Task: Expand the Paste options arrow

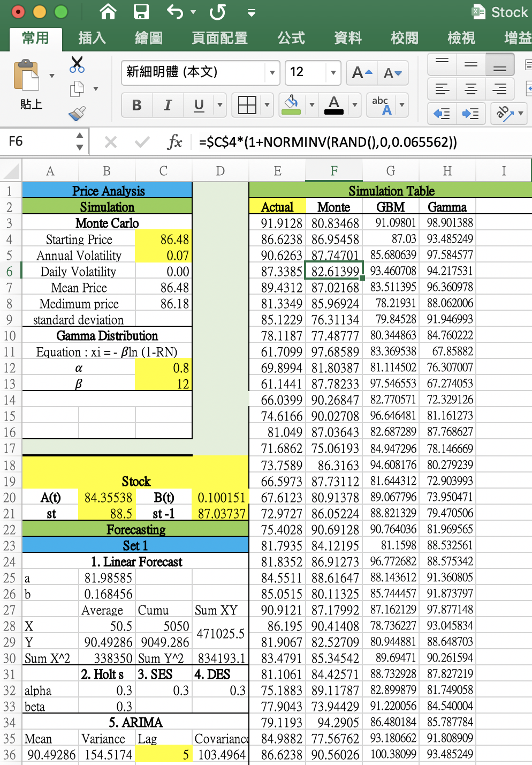Action: tap(52, 76)
